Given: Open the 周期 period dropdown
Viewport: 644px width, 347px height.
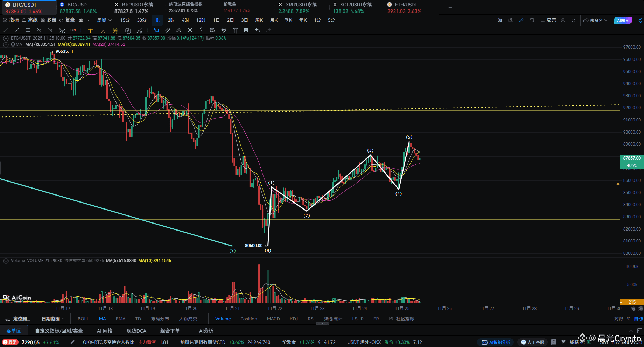Looking at the screenshot, I should [104, 20].
